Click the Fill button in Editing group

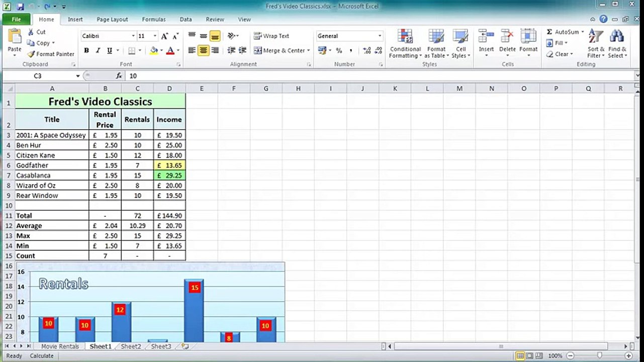557,43
